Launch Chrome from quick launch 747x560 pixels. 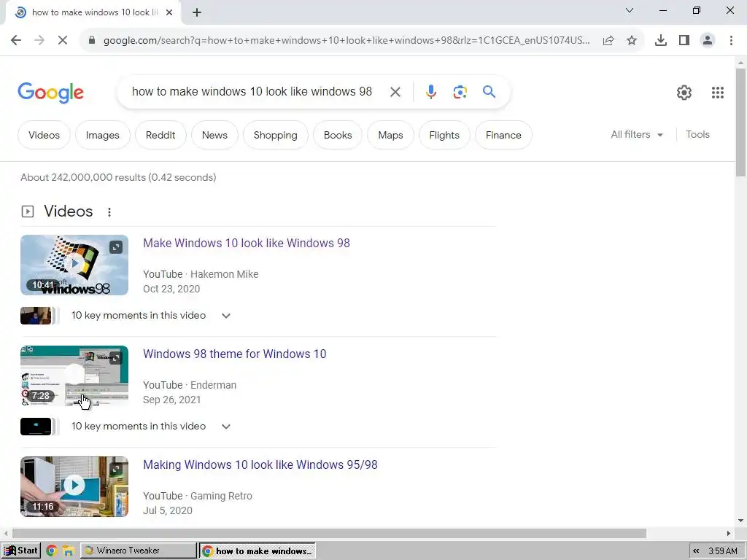click(x=52, y=551)
